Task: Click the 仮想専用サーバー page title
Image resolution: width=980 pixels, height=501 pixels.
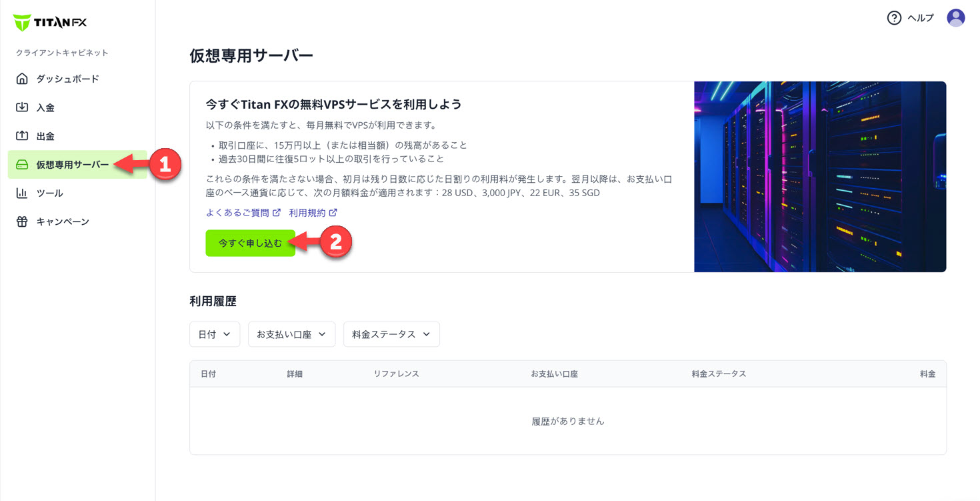Action: pos(251,56)
